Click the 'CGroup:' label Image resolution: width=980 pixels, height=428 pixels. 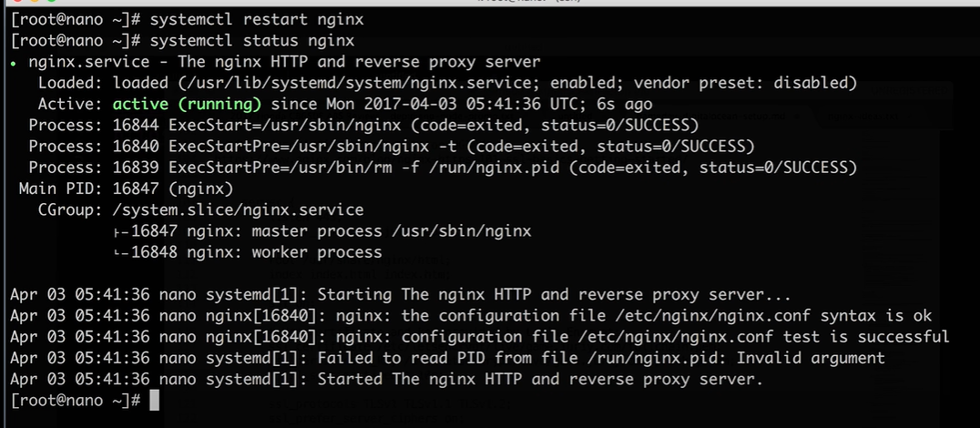pos(71,210)
